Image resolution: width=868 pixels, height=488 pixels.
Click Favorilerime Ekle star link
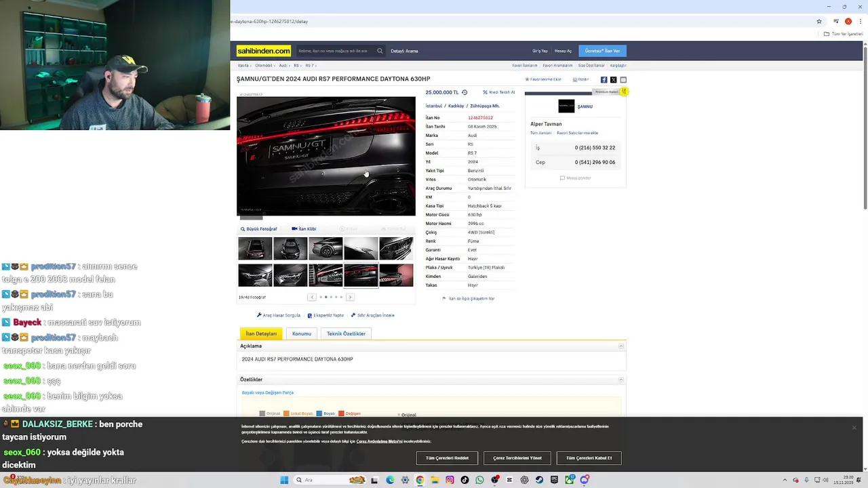(x=543, y=79)
